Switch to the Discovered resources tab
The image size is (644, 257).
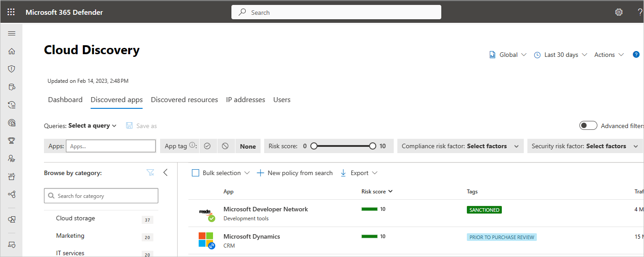pos(184,100)
